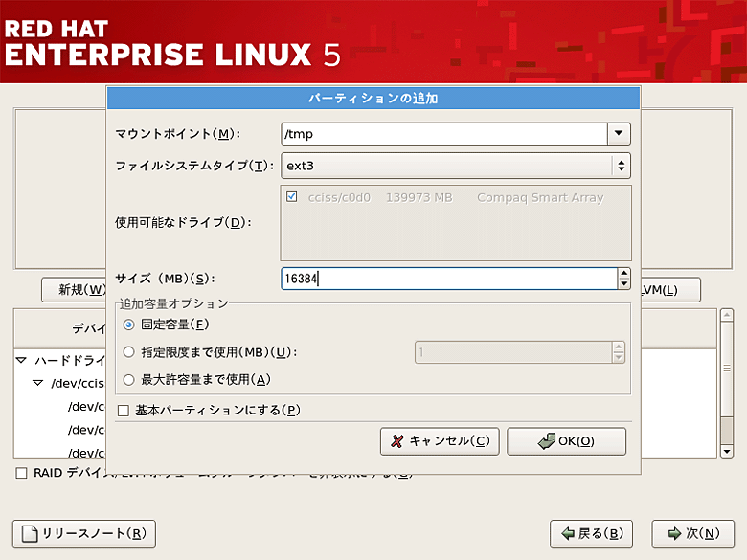Confirm with the OK(O) button
Viewport: 747px width, 560px height.
pyautogui.click(x=566, y=441)
